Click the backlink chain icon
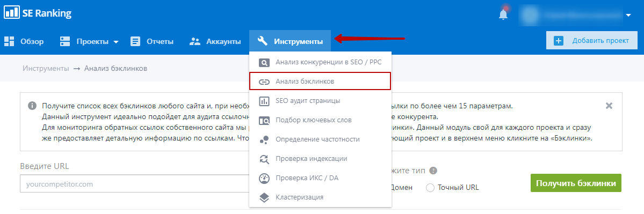The height and width of the screenshot is (214, 644). [x=264, y=82]
